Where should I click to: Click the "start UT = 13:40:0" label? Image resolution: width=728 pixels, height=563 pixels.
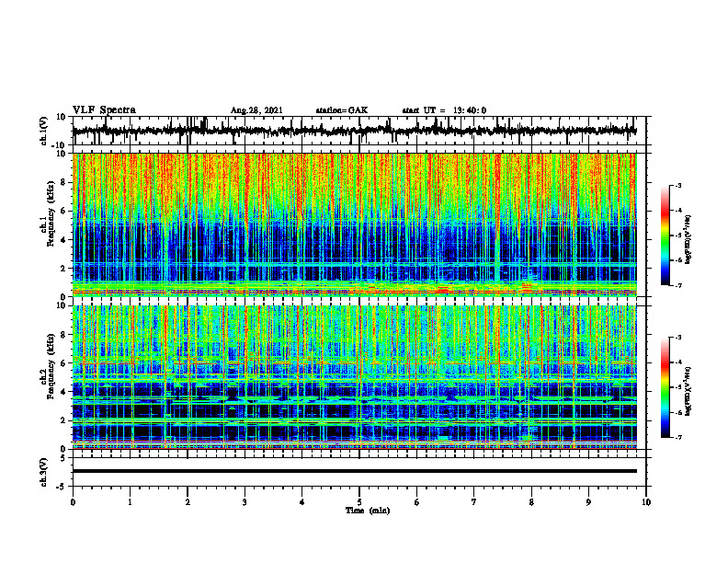(x=444, y=110)
